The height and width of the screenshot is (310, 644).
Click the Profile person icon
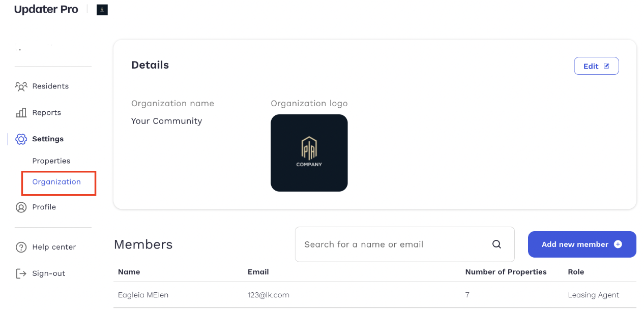coord(21,207)
